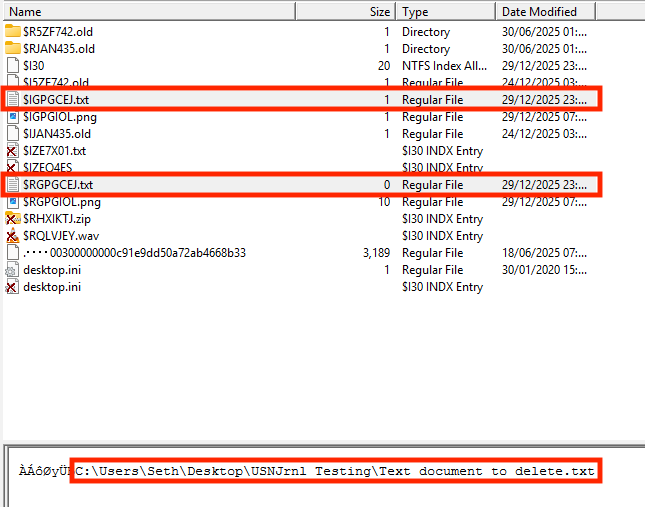Click the $IZE7X01.txt file name
This screenshot has height=507, width=645.
click(55, 151)
